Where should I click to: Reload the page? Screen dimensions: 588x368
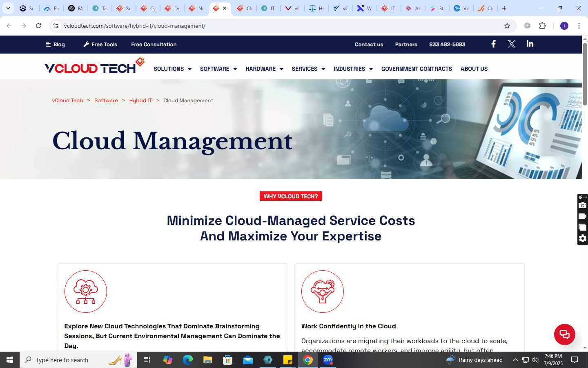tap(38, 26)
